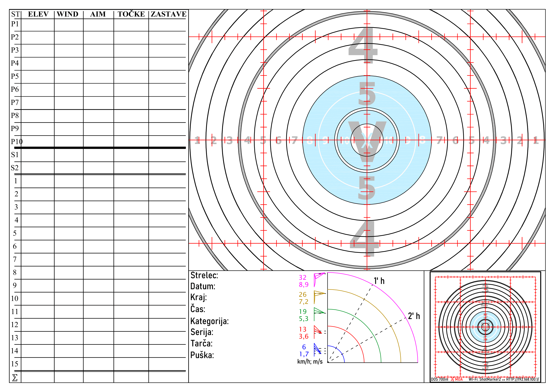Screen dimensions: 555x392
Task: Select the P6 row label
Action: (15, 89)
